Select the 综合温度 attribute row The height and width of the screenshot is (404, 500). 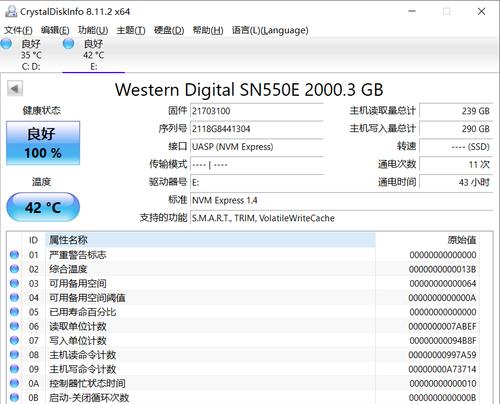click(x=243, y=269)
